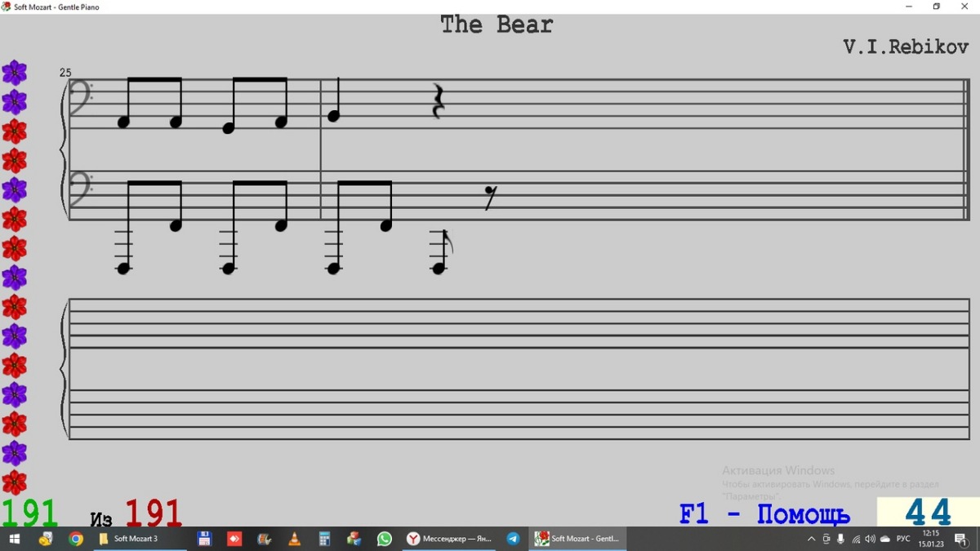
Task: Open the Windows Start menu
Action: click(14, 539)
